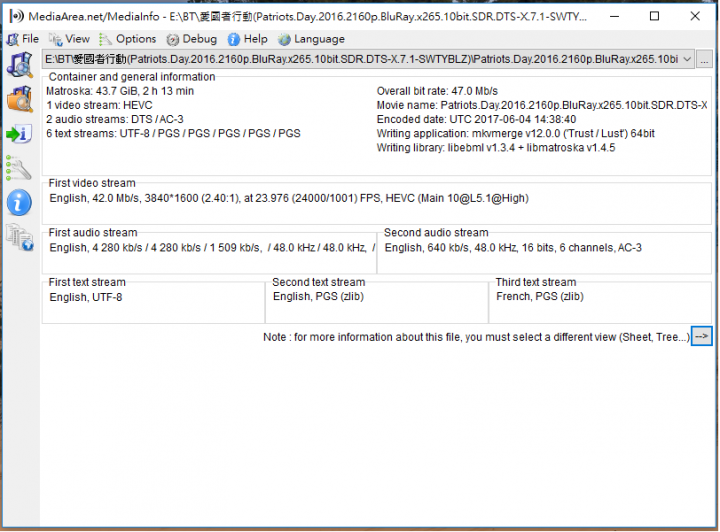Image resolution: width=720 pixels, height=532 pixels.
Task: Click the 'Note : for more information' text
Action: (477, 337)
